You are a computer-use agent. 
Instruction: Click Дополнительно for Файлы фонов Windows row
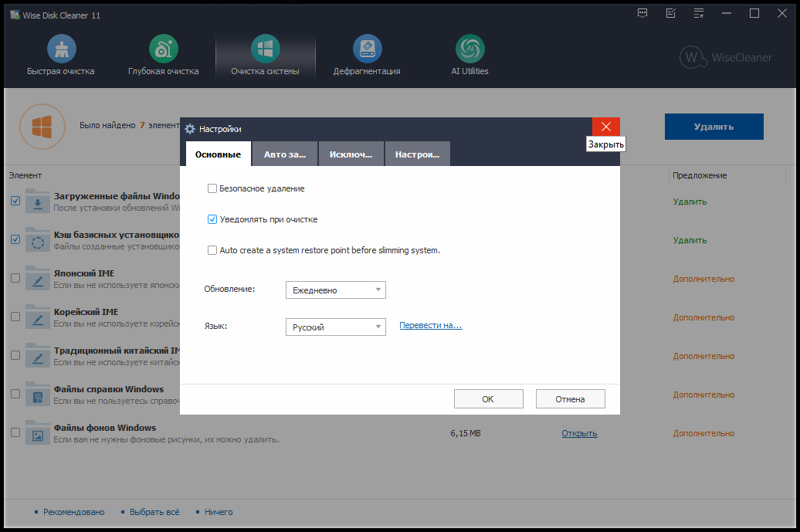point(703,433)
